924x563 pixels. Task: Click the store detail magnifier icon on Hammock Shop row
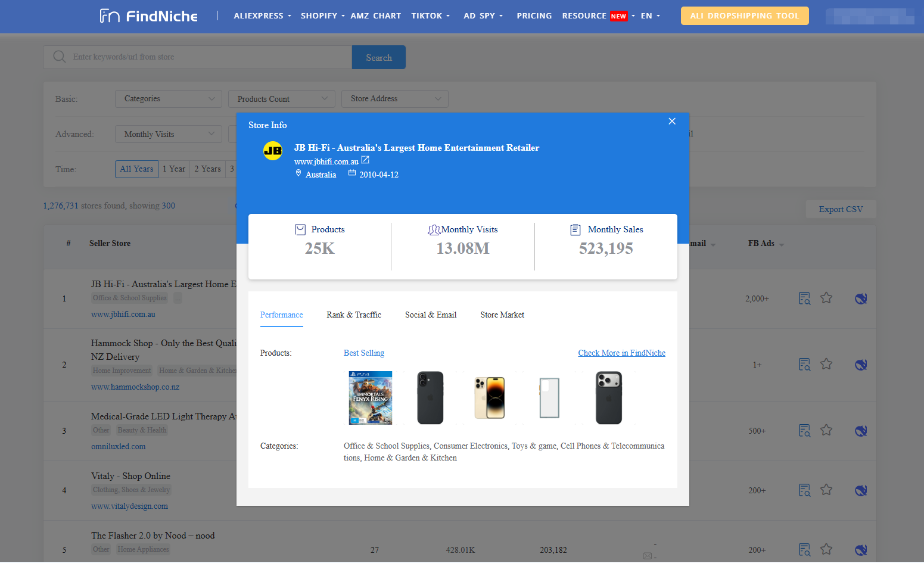point(804,364)
